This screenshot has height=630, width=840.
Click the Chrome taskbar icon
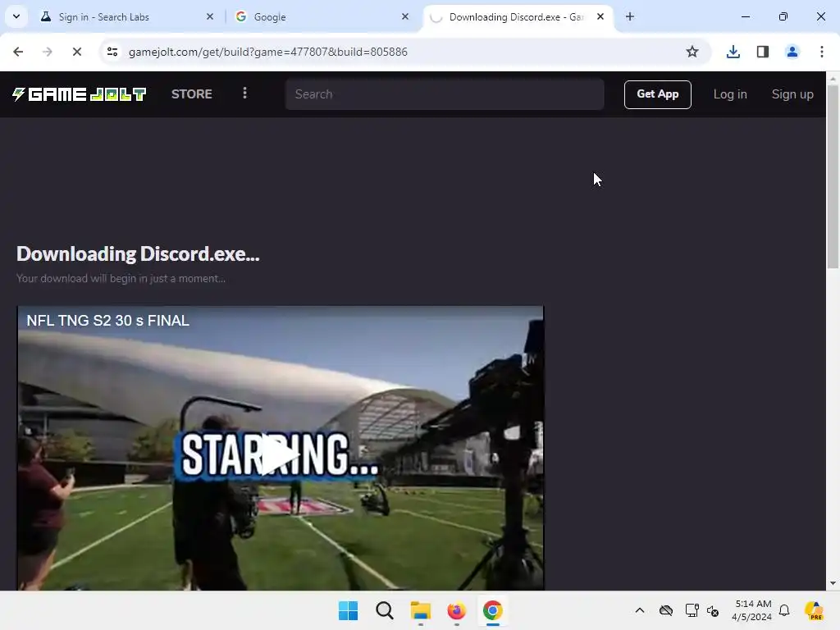pyautogui.click(x=492, y=610)
